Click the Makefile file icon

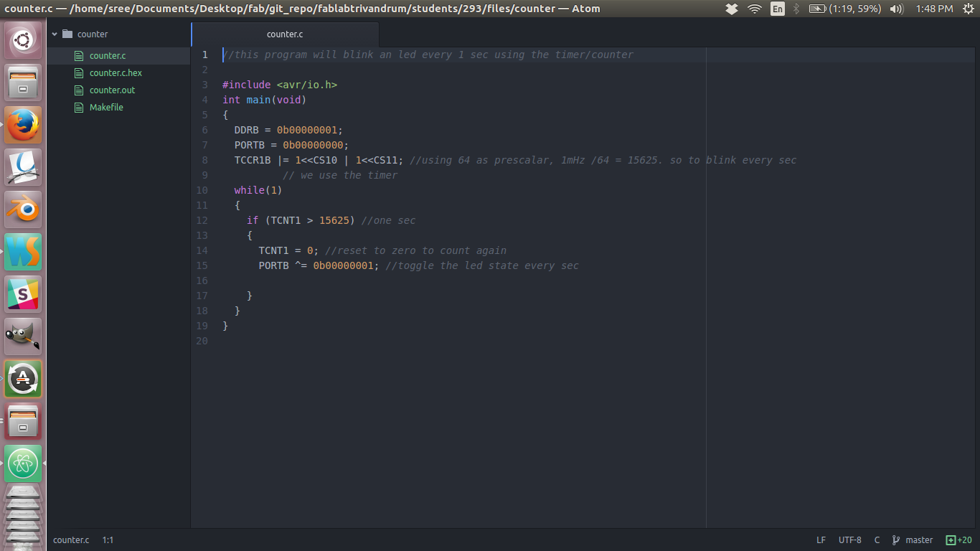point(80,107)
